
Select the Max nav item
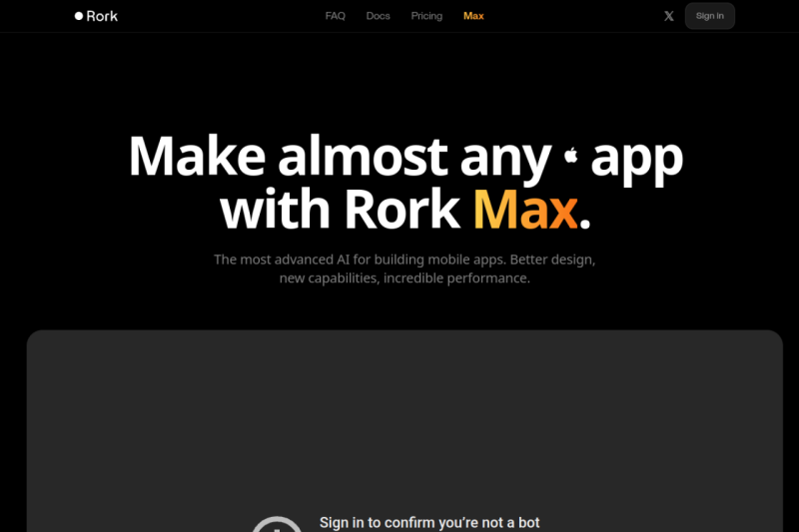click(473, 16)
